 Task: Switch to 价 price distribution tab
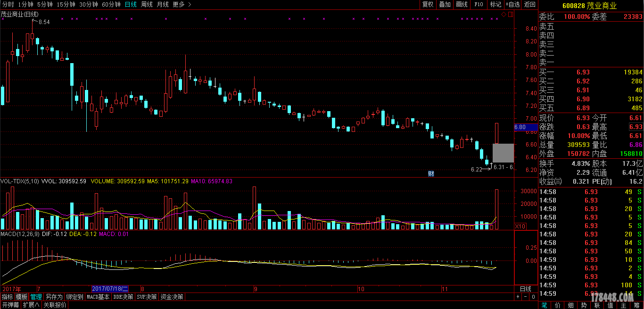558,305
